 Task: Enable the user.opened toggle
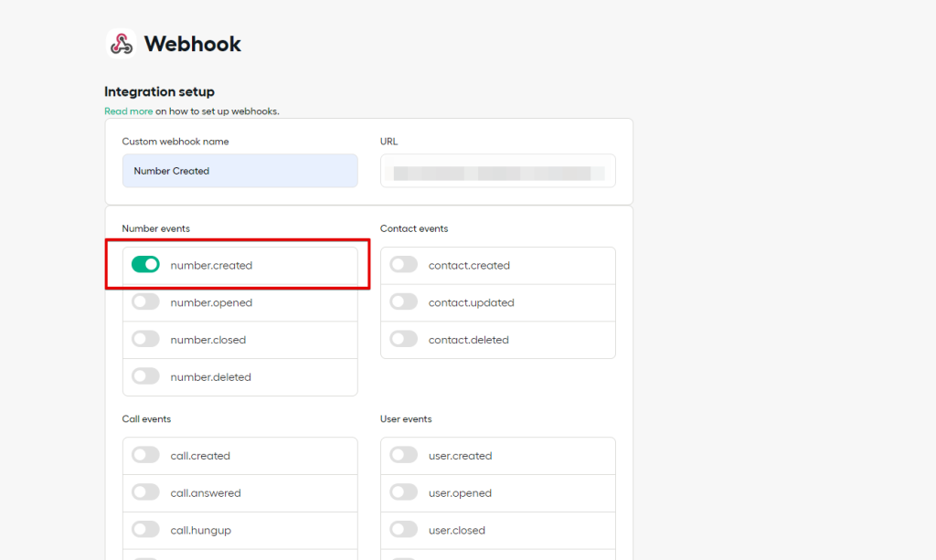[403, 492]
